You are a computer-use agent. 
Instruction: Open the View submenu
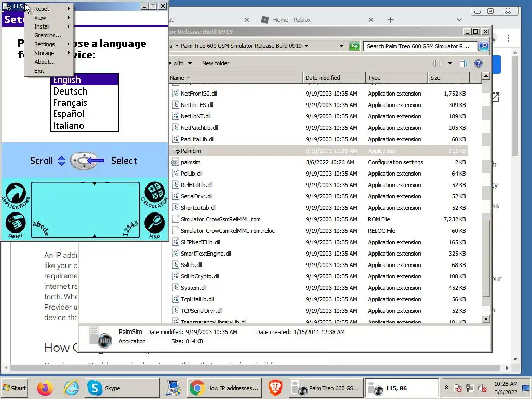(49, 18)
